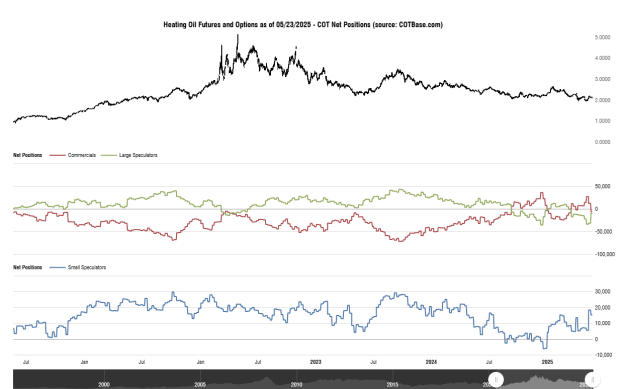
Task: Click the 5.0000 price axis label
Action: tap(602, 37)
